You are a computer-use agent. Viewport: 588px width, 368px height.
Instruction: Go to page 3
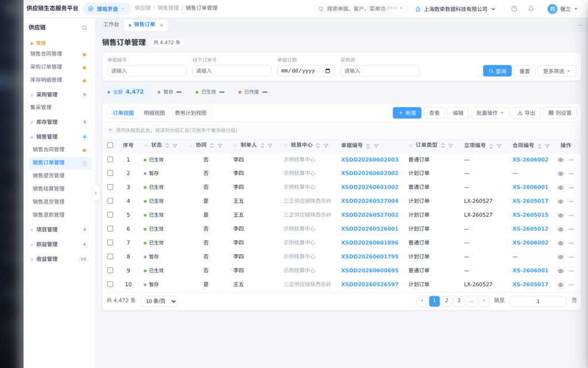click(459, 301)
